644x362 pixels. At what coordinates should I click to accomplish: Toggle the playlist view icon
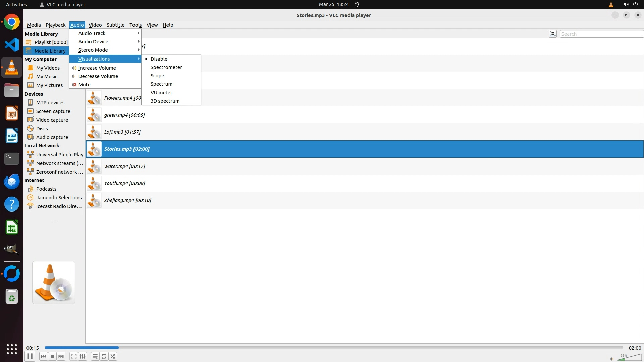click(95, 356)
